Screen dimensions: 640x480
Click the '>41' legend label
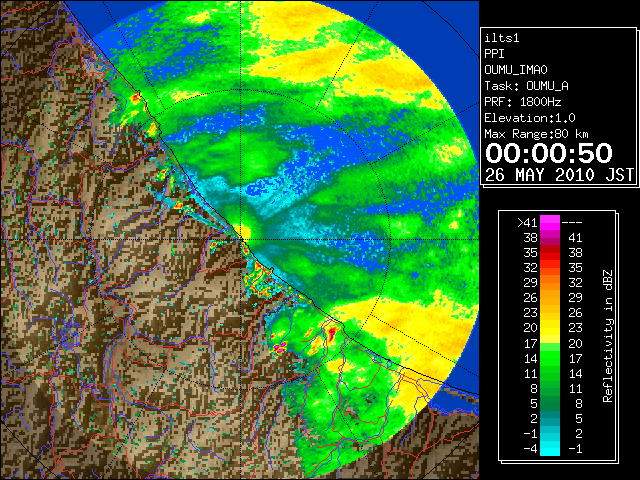pyautogui.click(x=527, y=223)
